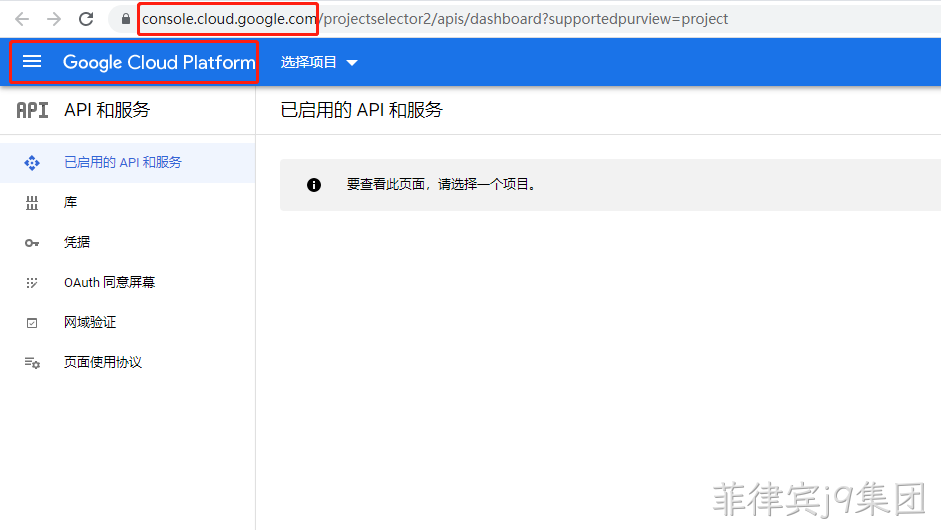Open the 选择项目 project selector
The height and width of the screenshot is (530, 941).
coord(319,62)
